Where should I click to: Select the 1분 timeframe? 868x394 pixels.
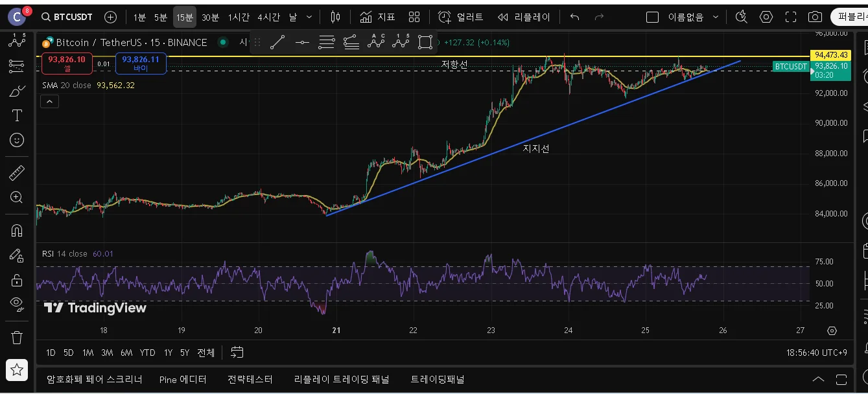coord(139,17)
